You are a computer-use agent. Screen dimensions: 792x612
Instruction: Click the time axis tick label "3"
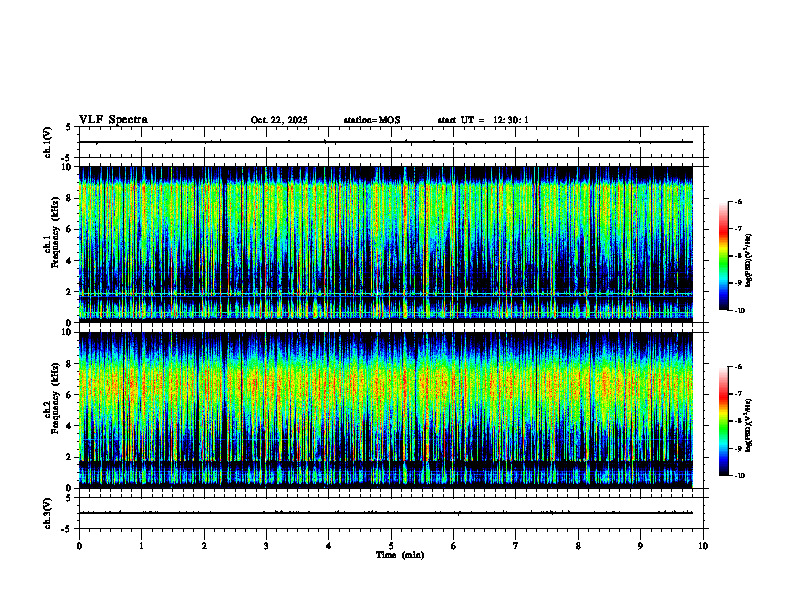coord(266,546)
